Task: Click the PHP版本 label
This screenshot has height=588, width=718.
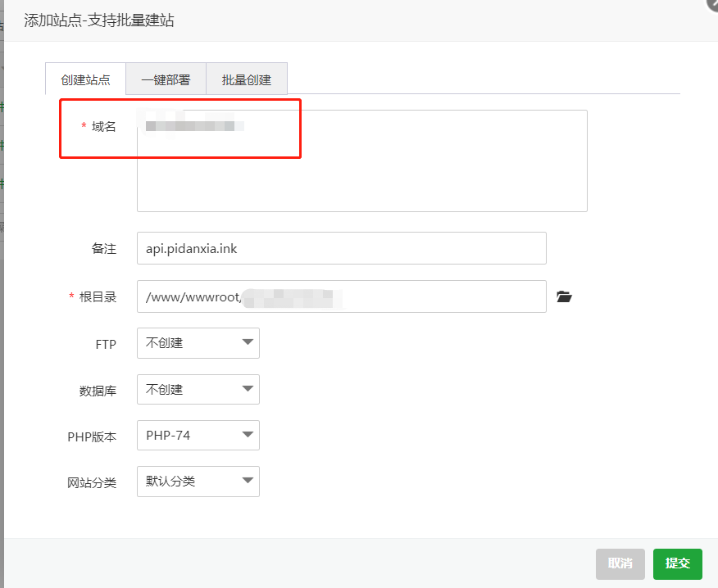Action: [x=92, y=436]
